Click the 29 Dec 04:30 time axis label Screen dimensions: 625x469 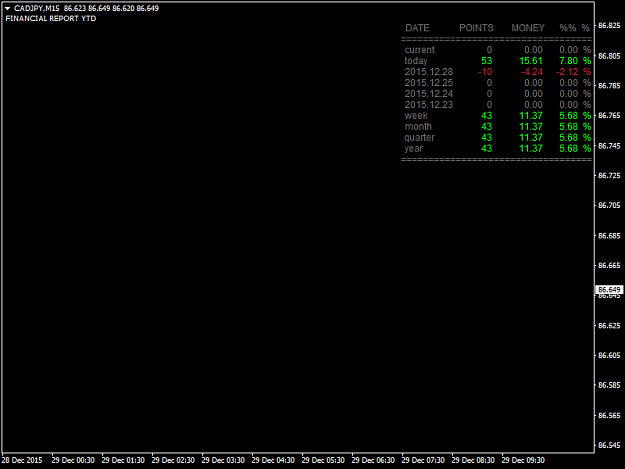[273, 460]
